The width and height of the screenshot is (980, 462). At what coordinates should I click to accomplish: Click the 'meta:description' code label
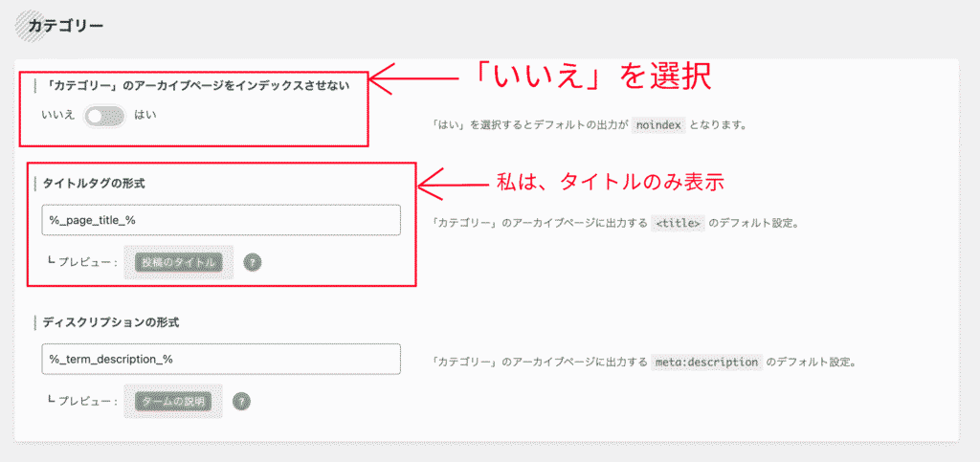706,363
